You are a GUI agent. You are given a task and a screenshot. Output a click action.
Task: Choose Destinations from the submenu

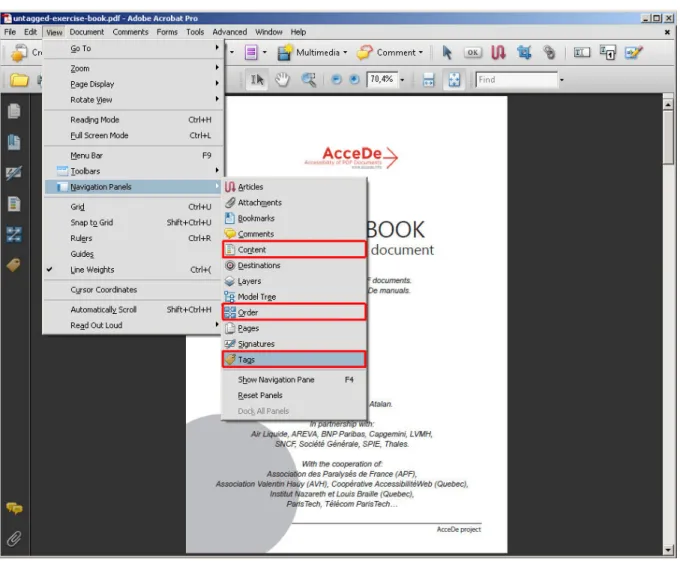click(x=294, y=265)
